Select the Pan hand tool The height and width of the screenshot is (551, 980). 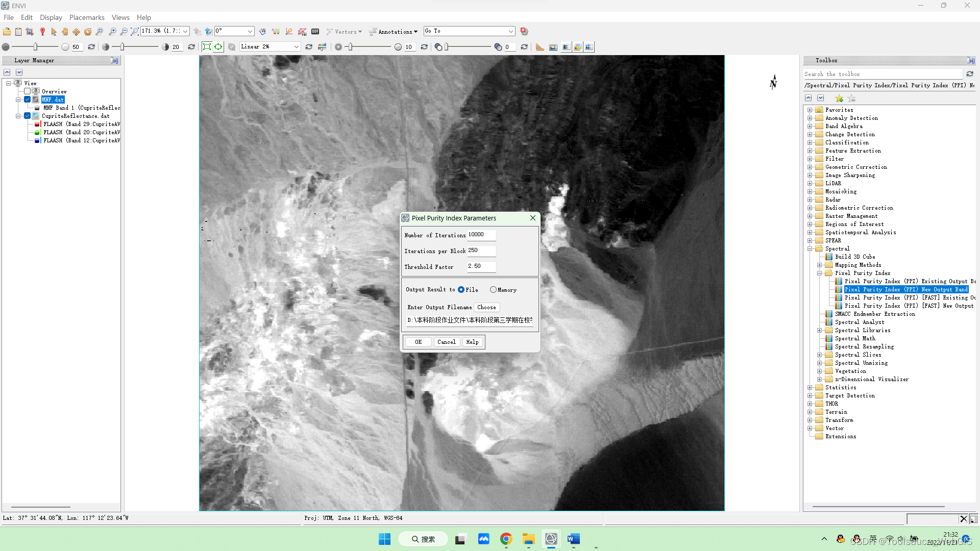[65, 32]
